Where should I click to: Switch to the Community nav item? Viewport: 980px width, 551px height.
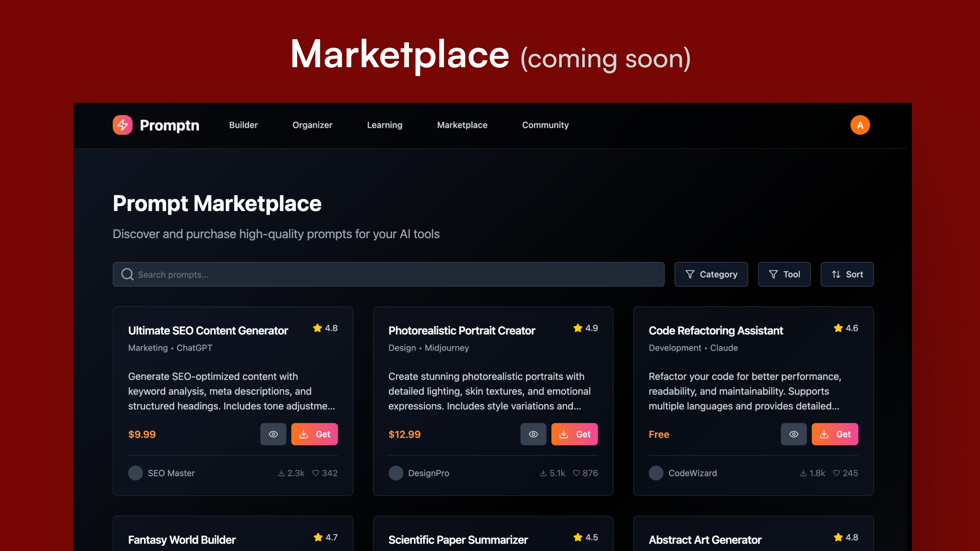545,125
